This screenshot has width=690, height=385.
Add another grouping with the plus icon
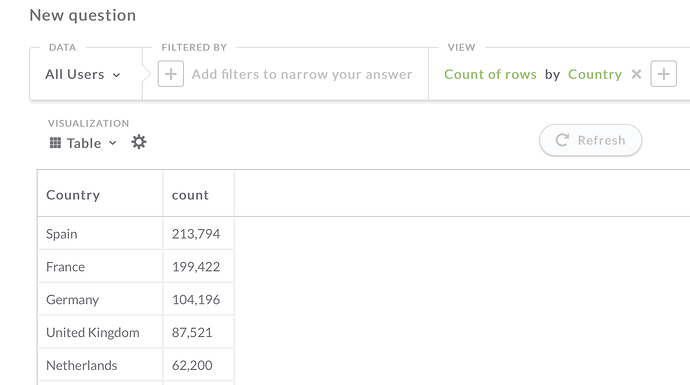[664, 74]
